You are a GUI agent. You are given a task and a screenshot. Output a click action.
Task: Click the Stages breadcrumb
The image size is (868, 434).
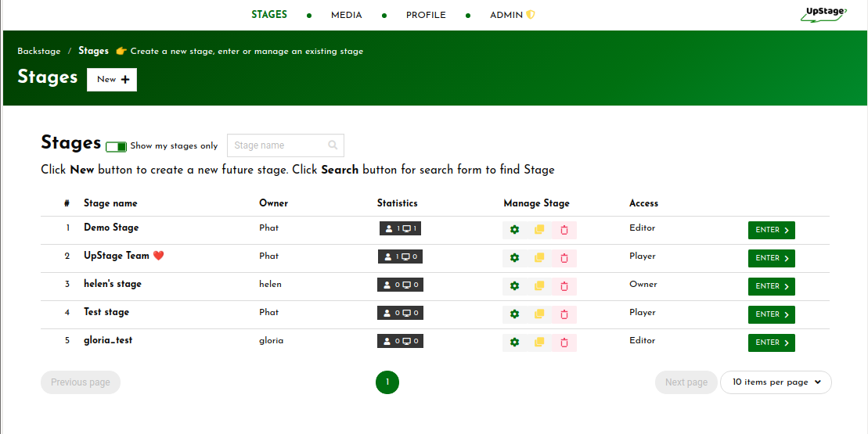tap(94, 51)
